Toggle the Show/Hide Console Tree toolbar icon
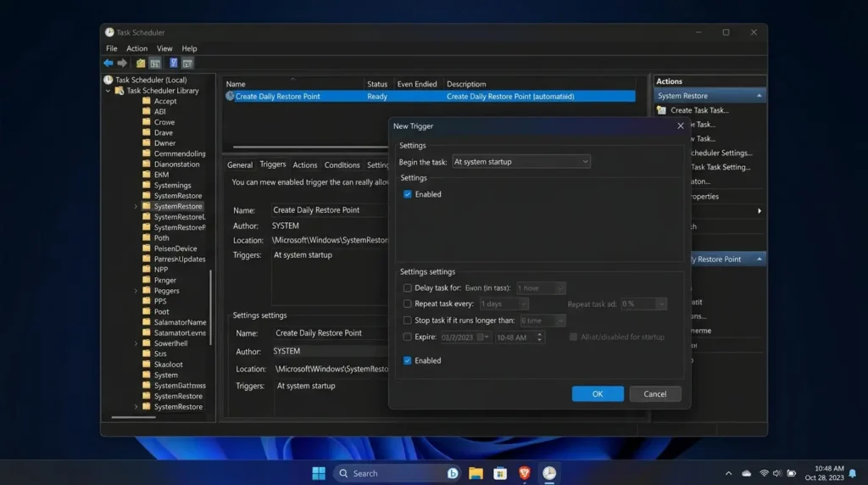 pyautogui.click(x=155, y=63)
